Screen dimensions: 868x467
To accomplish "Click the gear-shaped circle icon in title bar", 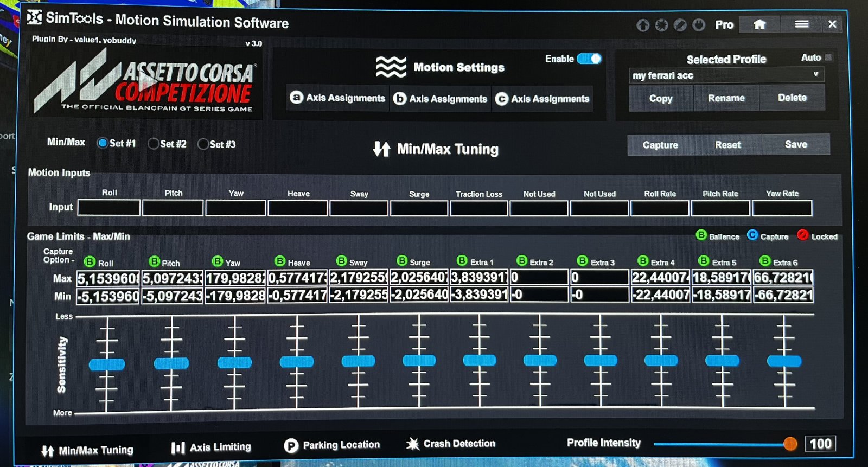I will point(661,25).
